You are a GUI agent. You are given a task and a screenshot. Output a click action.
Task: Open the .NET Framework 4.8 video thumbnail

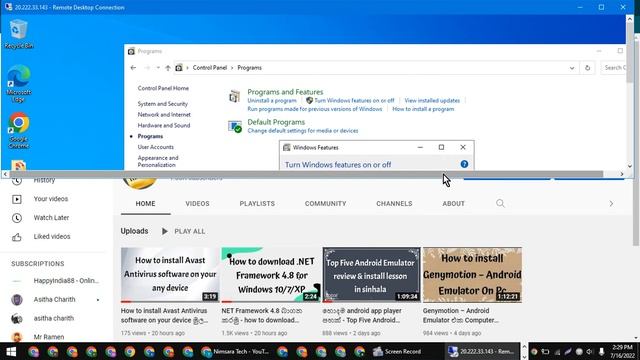pyautogui.click(x=271, y=275)
